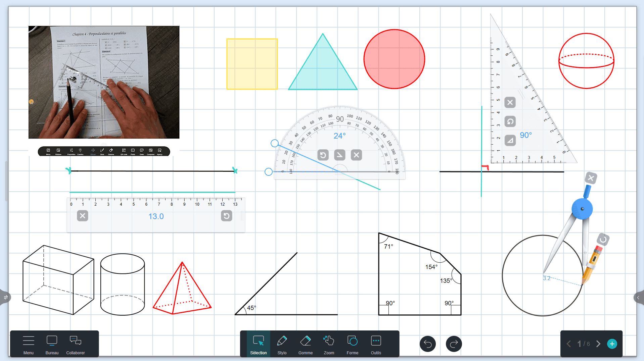644x361 pixels.
Task: Click the Undo arrow button
Action: (x=427, y=344)
